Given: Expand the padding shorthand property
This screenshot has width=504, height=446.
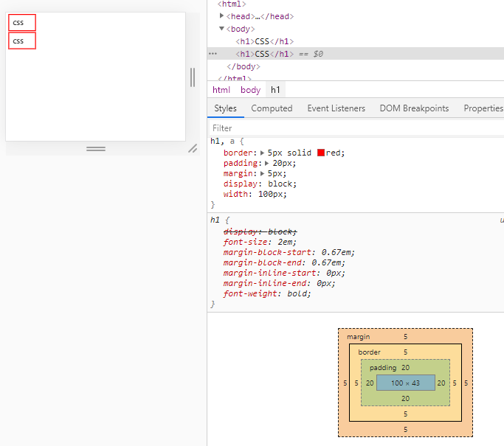Looking at the screenshot, I should (267, 163).
